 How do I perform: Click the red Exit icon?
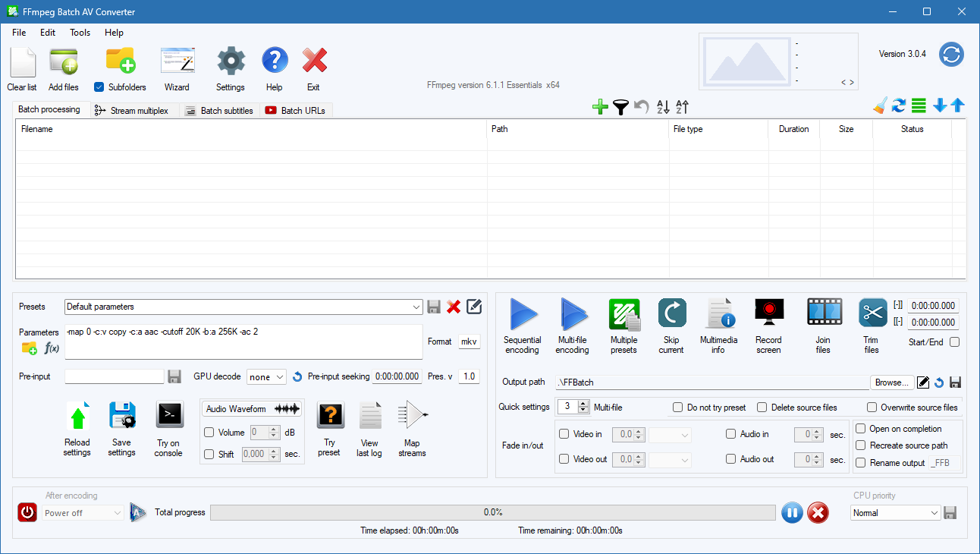click(x=314, y=61)
